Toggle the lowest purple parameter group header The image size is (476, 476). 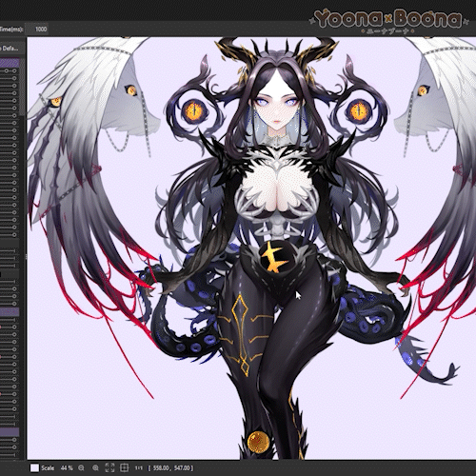coord(10,431)
